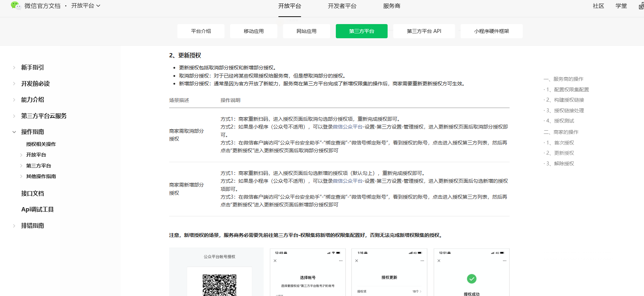Click the 操作说明 table header
644x296 pixels.
click(231, 100)
